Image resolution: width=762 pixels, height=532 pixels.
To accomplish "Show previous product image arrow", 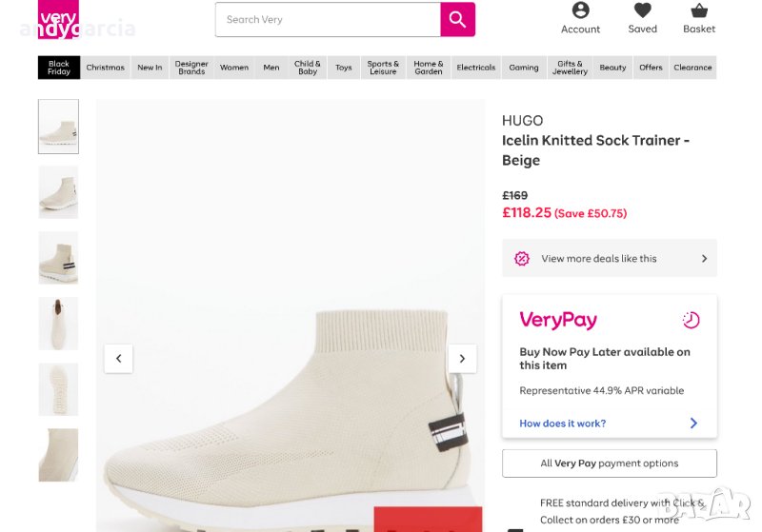I will point(119,359).
